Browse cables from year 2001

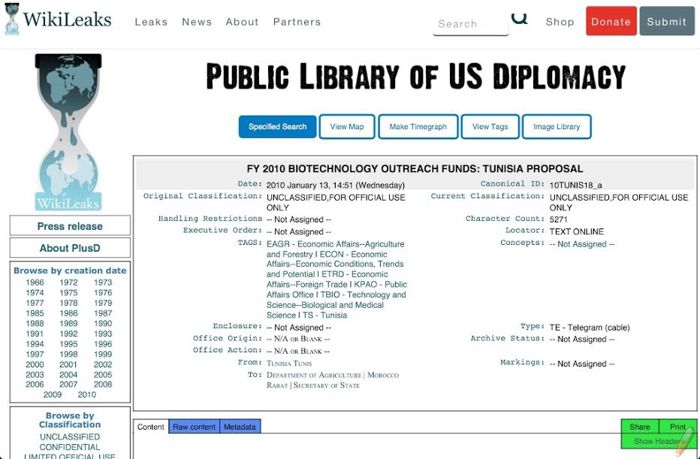pos(68,364)
